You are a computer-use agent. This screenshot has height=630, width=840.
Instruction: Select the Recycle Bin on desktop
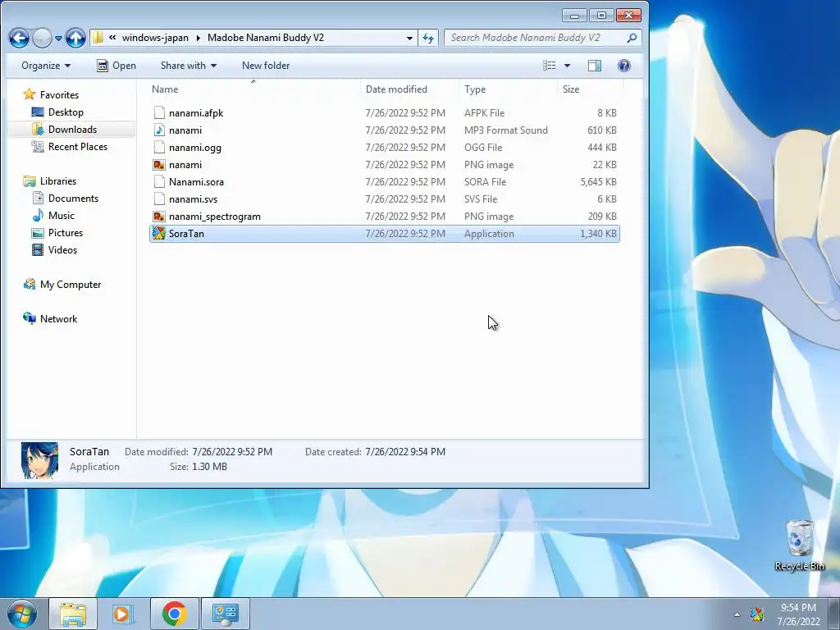pyautogui.click(x=799, y=546)
